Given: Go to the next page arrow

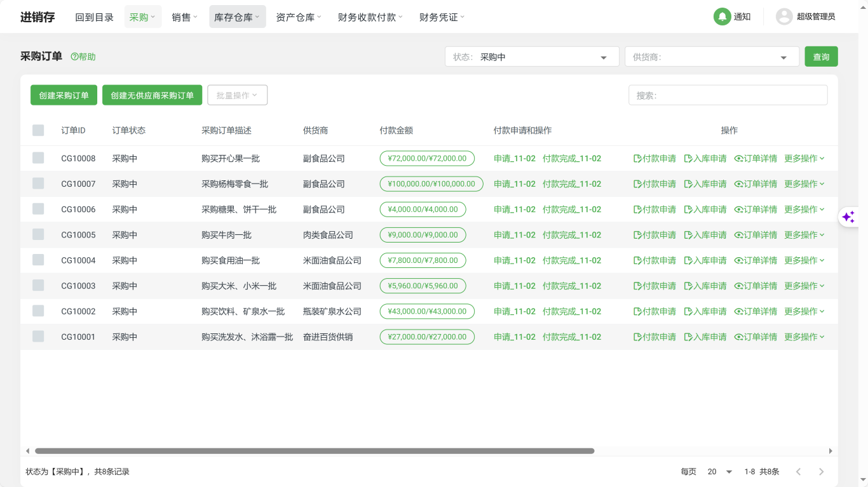Looking at the screenshot, I should (821, 472).
